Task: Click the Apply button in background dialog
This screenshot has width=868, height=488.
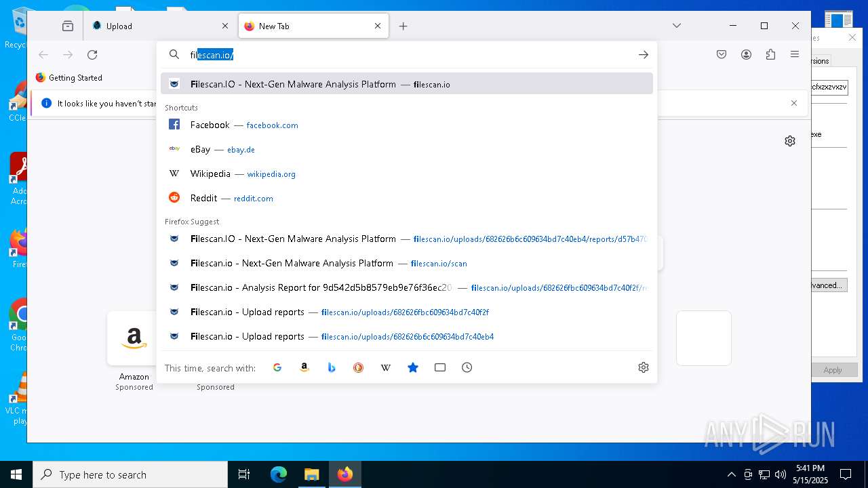Action: coord(832,370)
